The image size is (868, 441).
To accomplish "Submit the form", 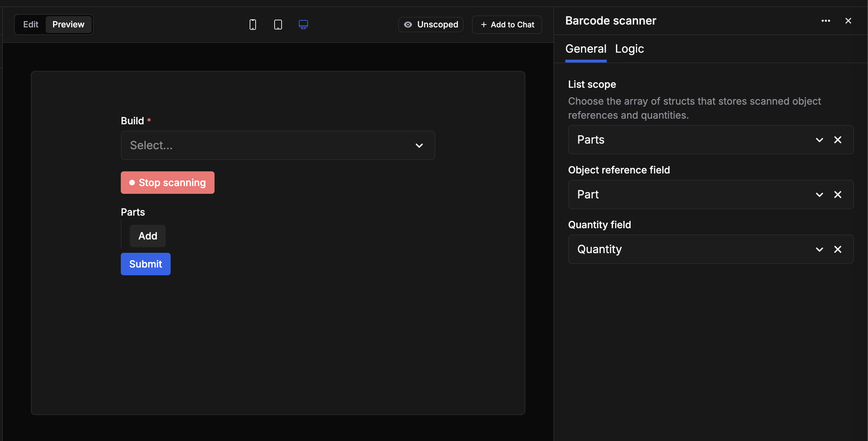I will tap(145, 264).
